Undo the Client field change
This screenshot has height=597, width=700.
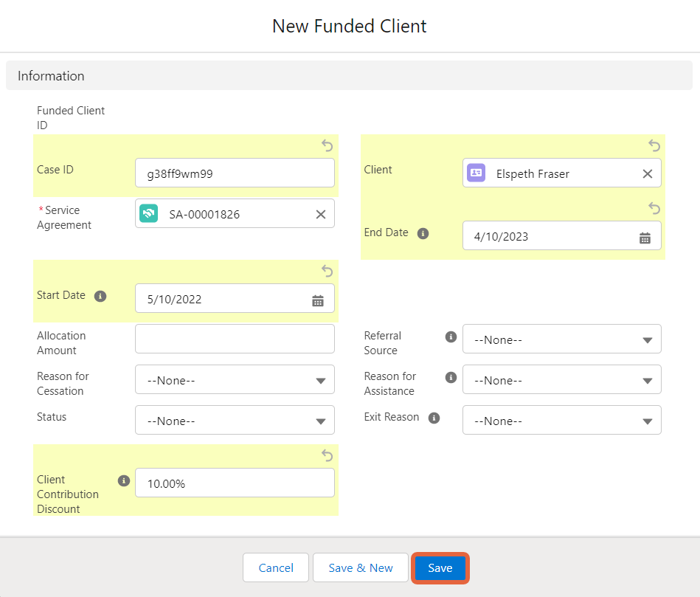click(654, 145)
